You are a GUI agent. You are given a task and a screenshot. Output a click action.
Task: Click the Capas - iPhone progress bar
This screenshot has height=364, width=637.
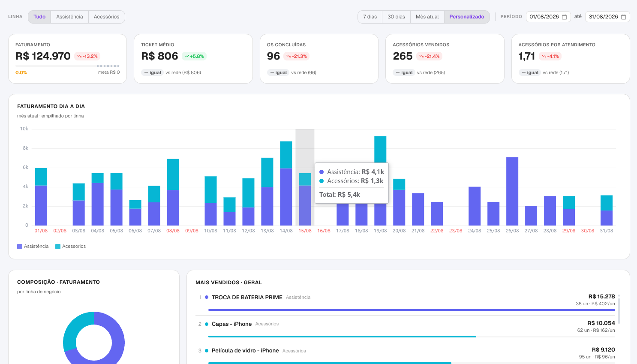click(412, 337)
